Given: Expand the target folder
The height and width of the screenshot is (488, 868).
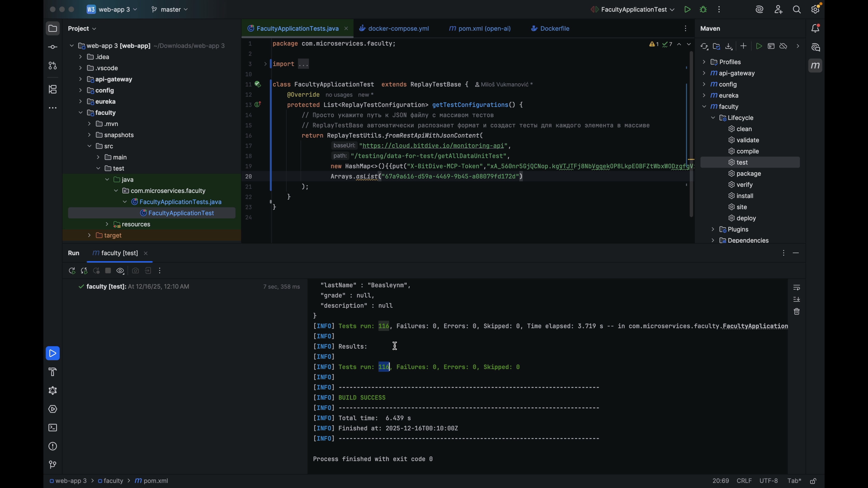Looking at the screenshot, I should (89, 235).
